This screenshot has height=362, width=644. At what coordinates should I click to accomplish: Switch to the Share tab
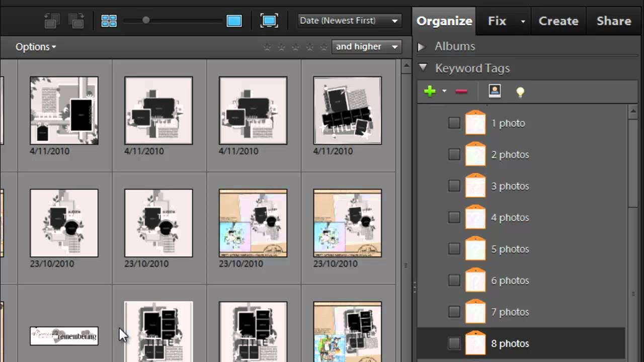coord(614,21)
